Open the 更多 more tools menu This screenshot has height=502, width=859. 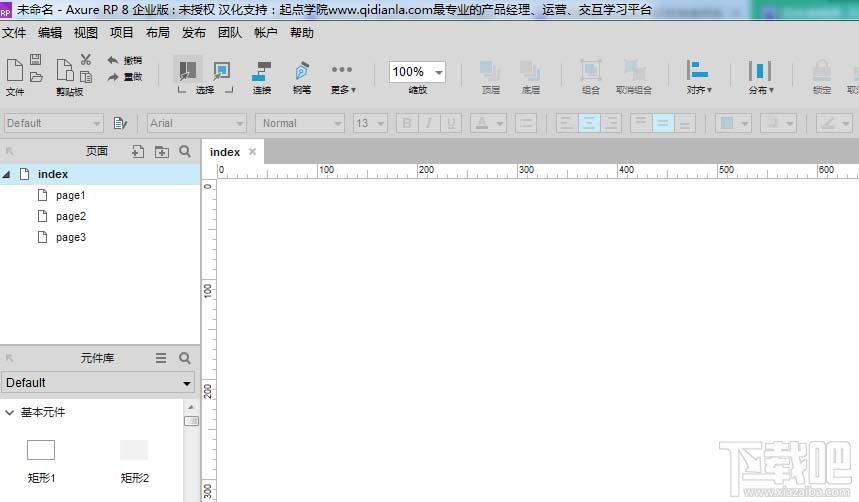[342, 78]
